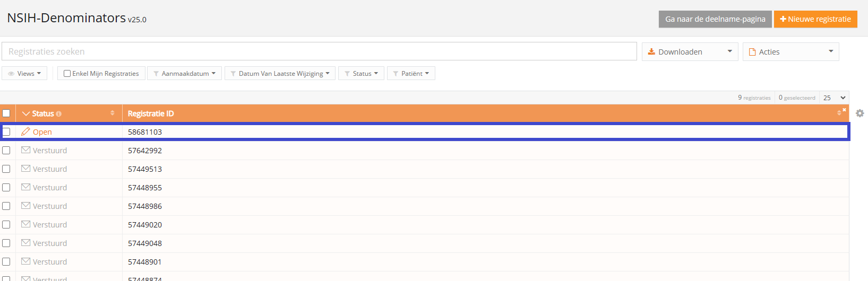The width and height of the screenshot is (868, 281).
Task: Open table settings via the gear icon
Action: tap(860, 113)
